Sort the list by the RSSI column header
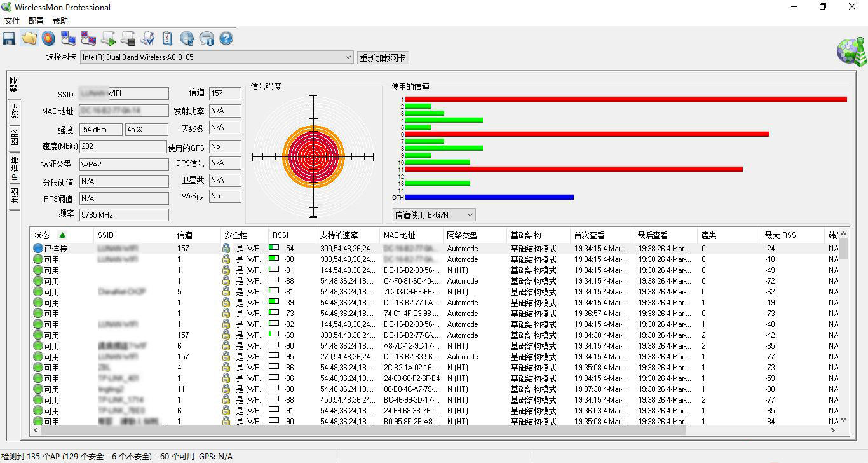Screen dimensions: 868x463 (x=292, y=235)
